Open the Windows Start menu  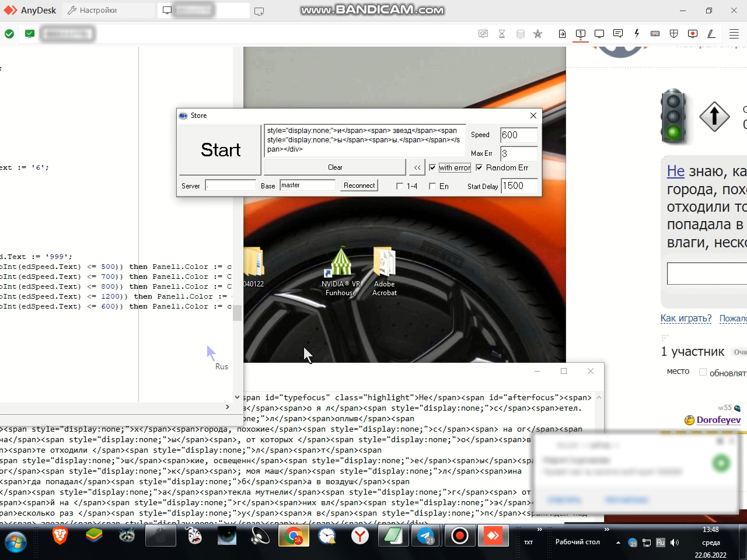[x=16, y=542]
